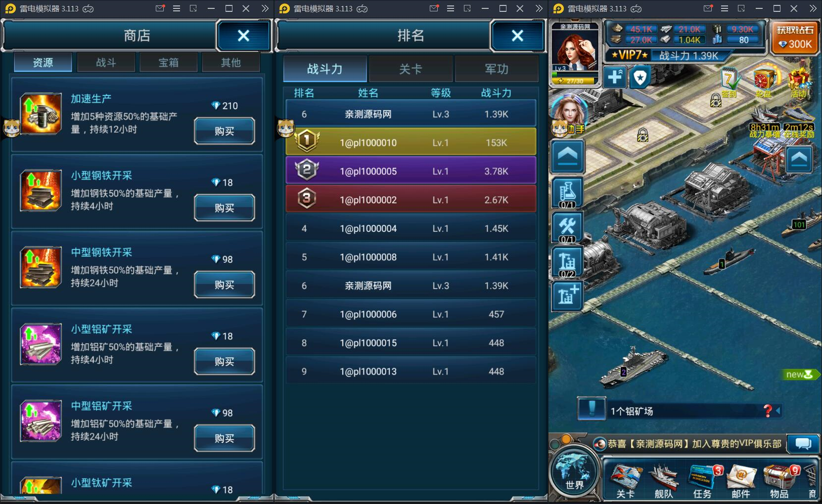The image size is (822, 504).
Task: Click the commander stamina progress bar
Action: click(x=575, y=81)
